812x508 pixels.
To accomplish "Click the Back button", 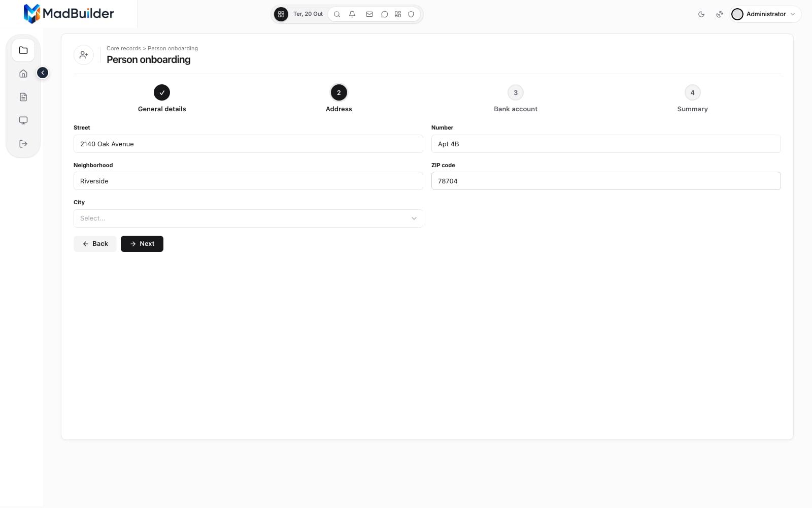I will [95, 244].
